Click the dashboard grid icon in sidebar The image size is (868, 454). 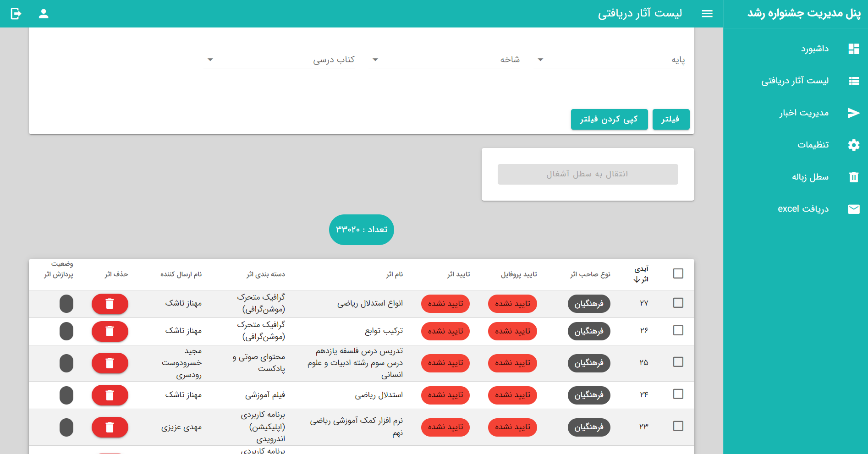[x=853, y=49]
